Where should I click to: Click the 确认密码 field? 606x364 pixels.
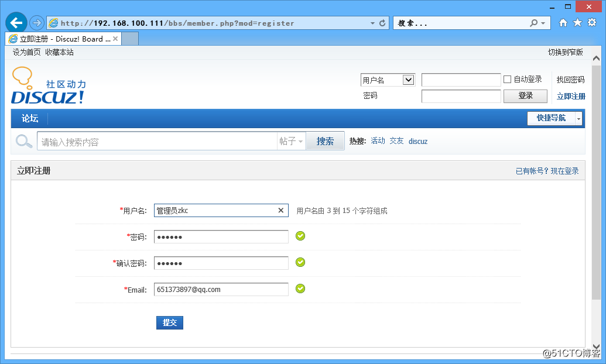(221, 263)
